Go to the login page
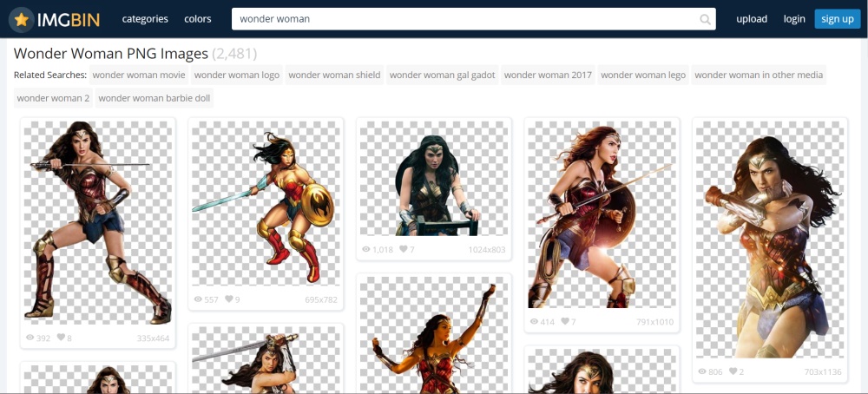Image resolution: width=868 pixels, height=394 pixels. pyautogui.click(x=794, y=19)
